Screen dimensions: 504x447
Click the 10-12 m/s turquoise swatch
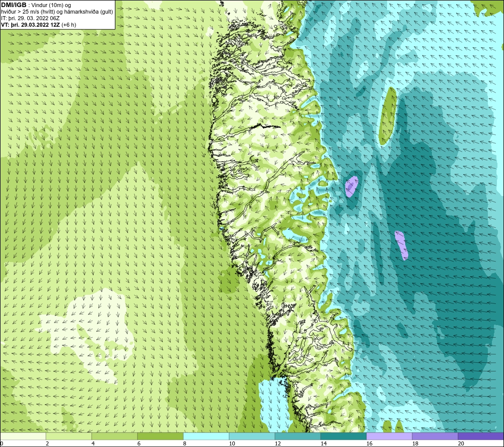tap(251, 436)
